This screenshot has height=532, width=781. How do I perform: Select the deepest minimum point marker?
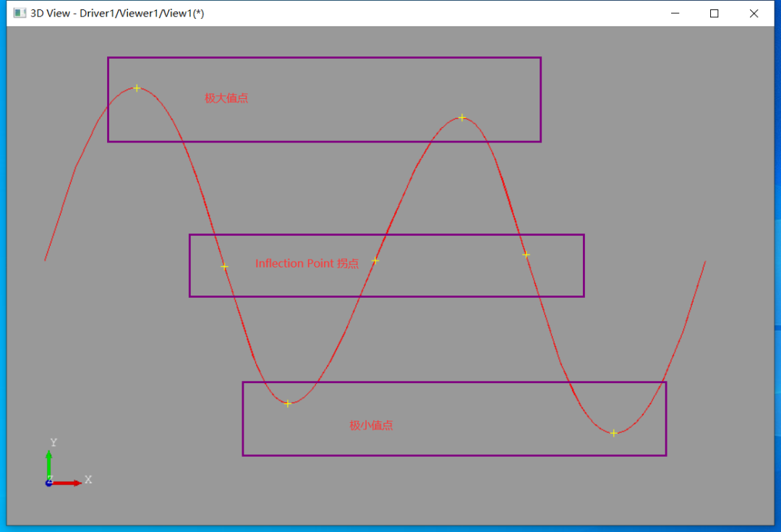614,433
